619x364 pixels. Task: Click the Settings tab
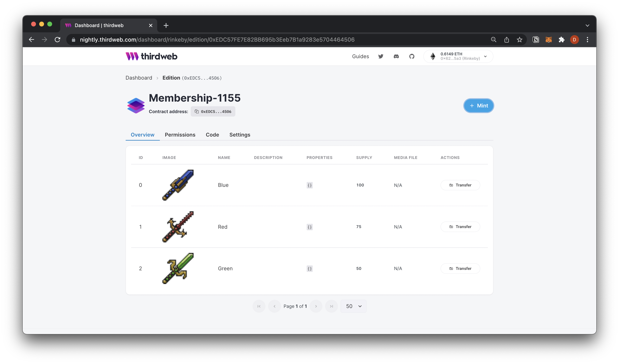[x=240, y=134]
